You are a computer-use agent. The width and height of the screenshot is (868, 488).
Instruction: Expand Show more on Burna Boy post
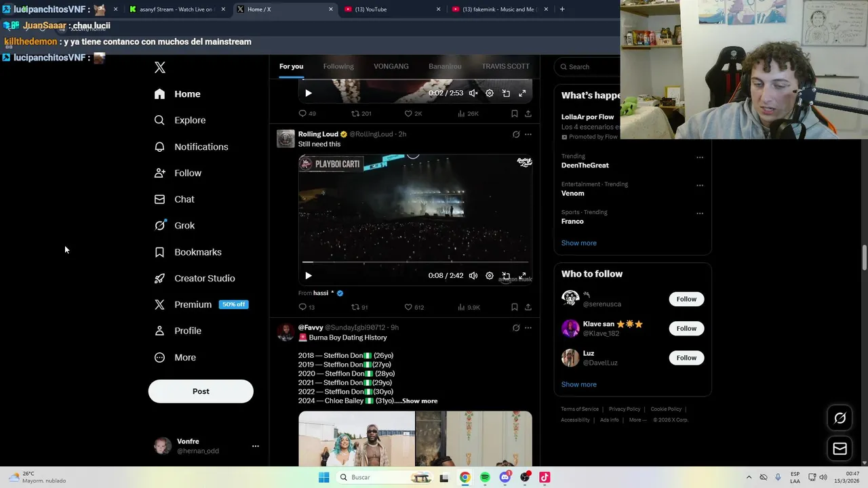420,401
